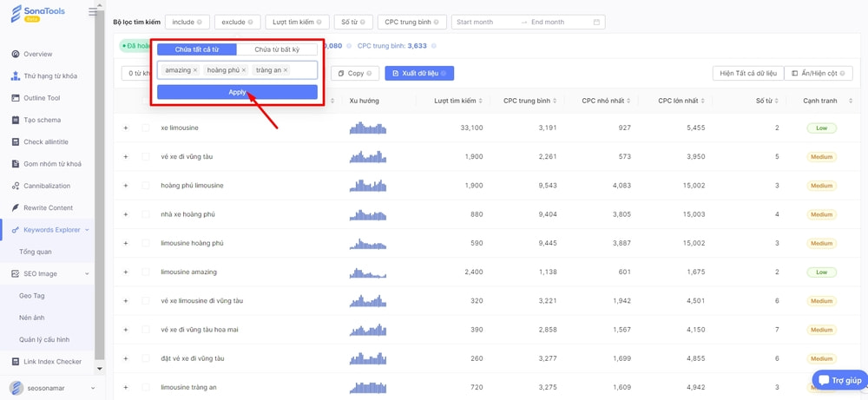Switch to Chứa từ bất kỳ tab

277,49
